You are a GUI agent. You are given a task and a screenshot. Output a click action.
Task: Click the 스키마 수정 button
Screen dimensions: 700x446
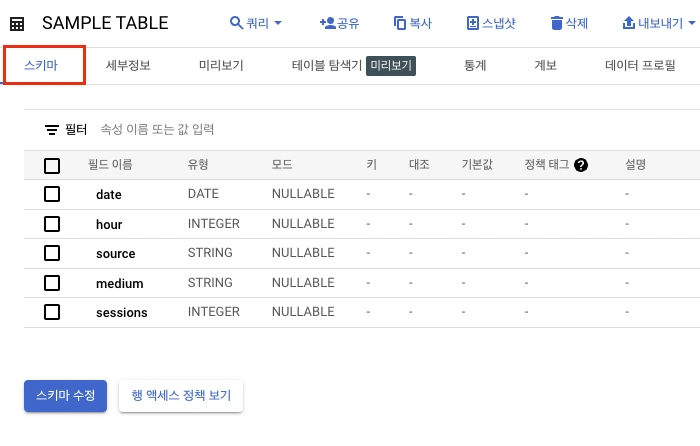(x=66, y=396)
